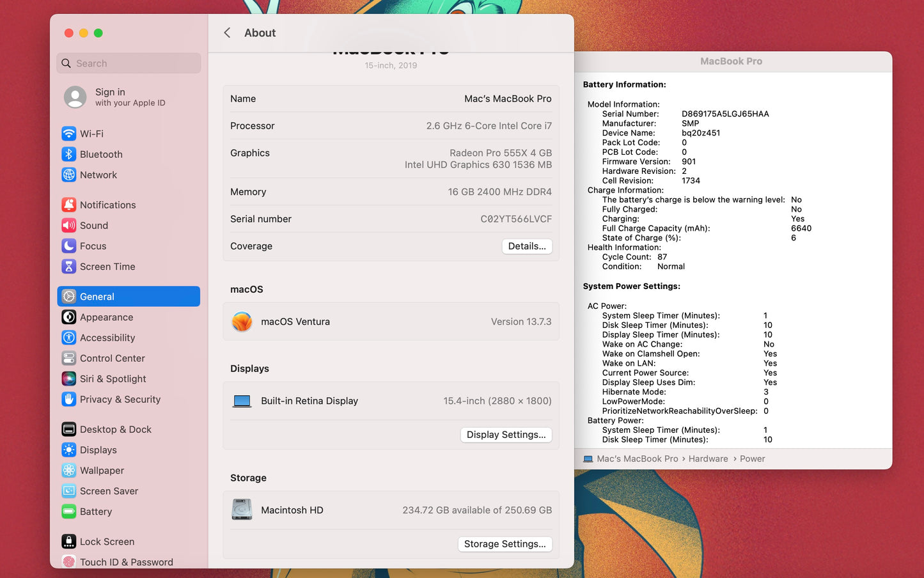
Task: Open Display Settings button
Action: pos(506,435)
